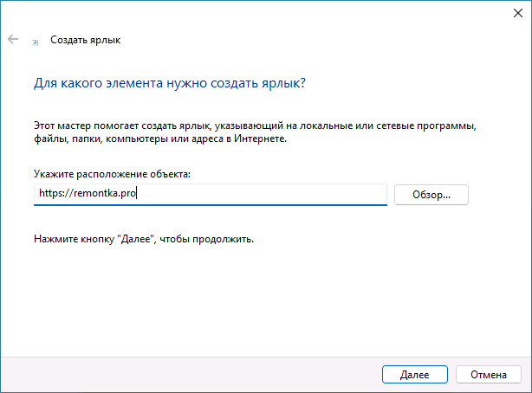The height and width of the screenshot is (393, 532).
Task: Click the heading "Для какого элемента нужно создать ярлык?"
Action: [x=169, y=85]
